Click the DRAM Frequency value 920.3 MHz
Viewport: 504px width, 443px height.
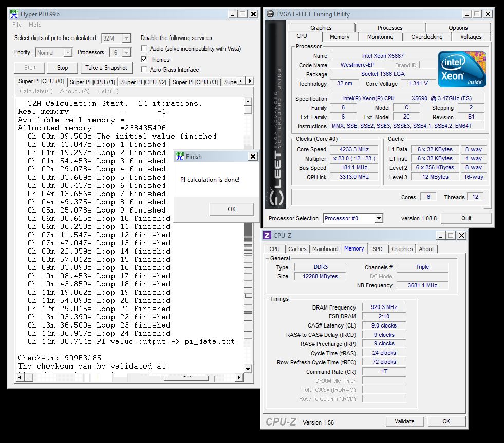point(384,307)
